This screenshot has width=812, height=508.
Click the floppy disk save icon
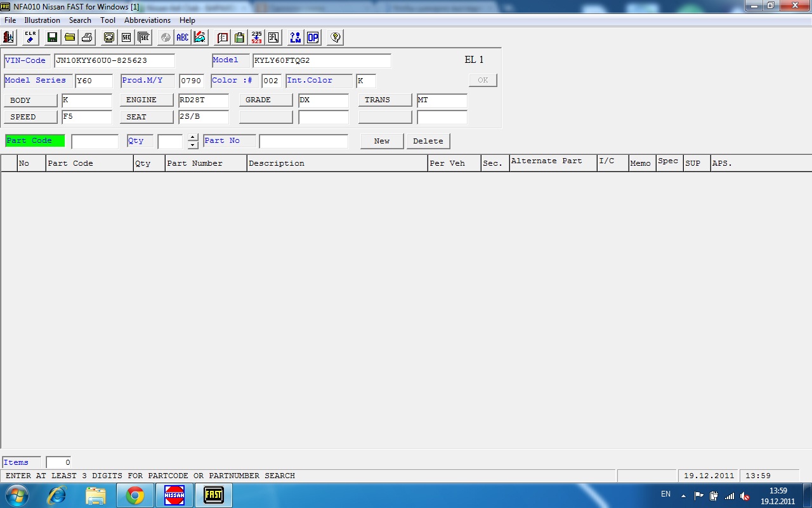52,37
